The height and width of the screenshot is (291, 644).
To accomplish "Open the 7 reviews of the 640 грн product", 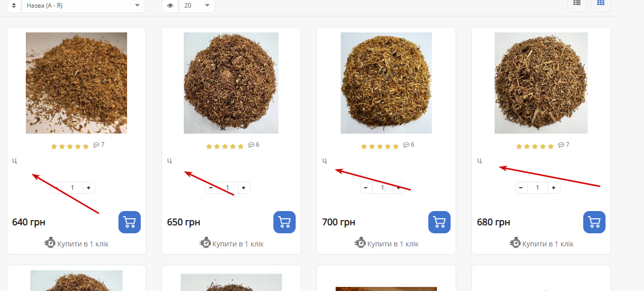I will 99,145.
